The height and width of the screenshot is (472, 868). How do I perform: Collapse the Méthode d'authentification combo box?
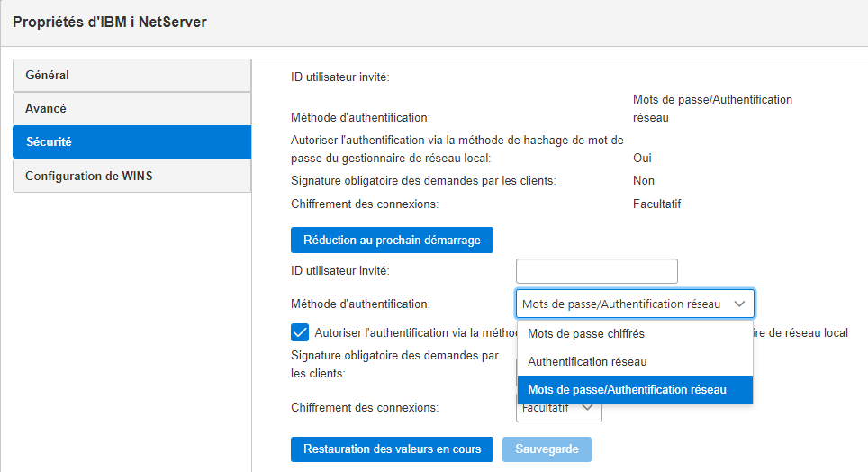tap(635, 304)
